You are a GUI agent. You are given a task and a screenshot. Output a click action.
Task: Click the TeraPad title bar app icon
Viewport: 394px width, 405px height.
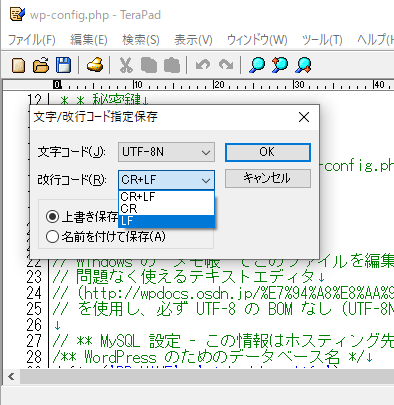tap(17, 14)
